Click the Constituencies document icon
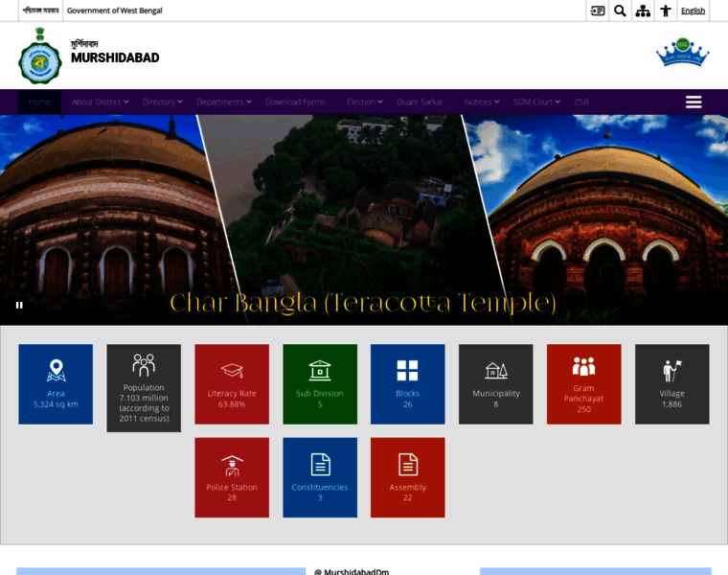Screen dimensions: 728x575 coord(320,465)
